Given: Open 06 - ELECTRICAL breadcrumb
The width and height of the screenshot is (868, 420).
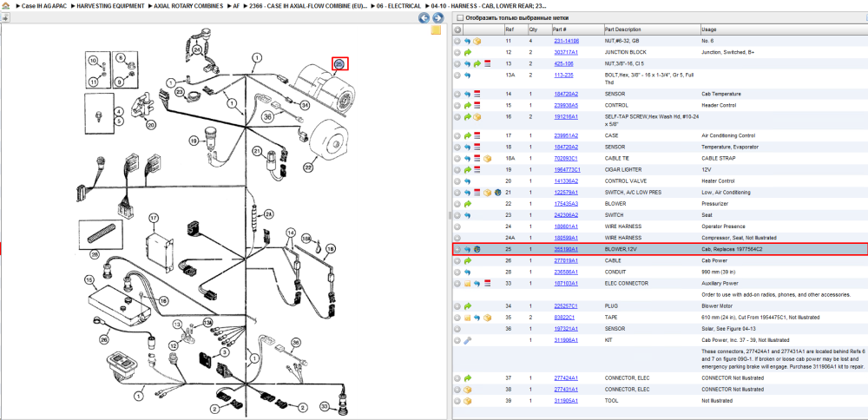Looking at the screenshot, I should pos(398,5).
